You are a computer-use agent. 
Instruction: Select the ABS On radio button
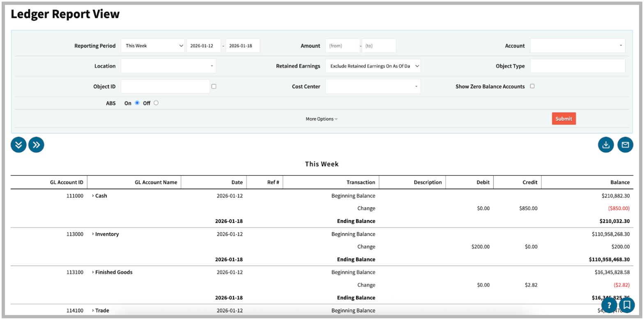pyautogui.click(x=137, y=103)
